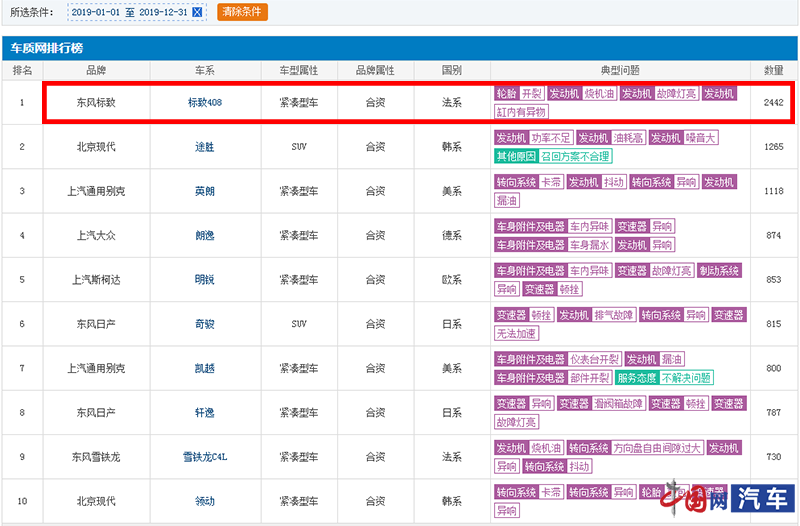Click the 数量 column header
The width and height of the screenshot is (800, 526).
pos(773,71)
